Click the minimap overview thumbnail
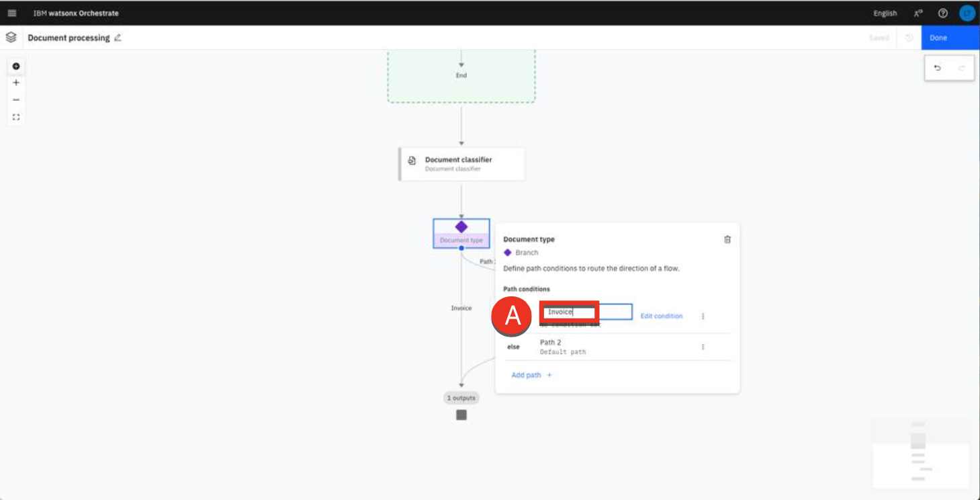The width and height of the screenshot is (980, 500). pyautogui.click(x=920, y=452)
